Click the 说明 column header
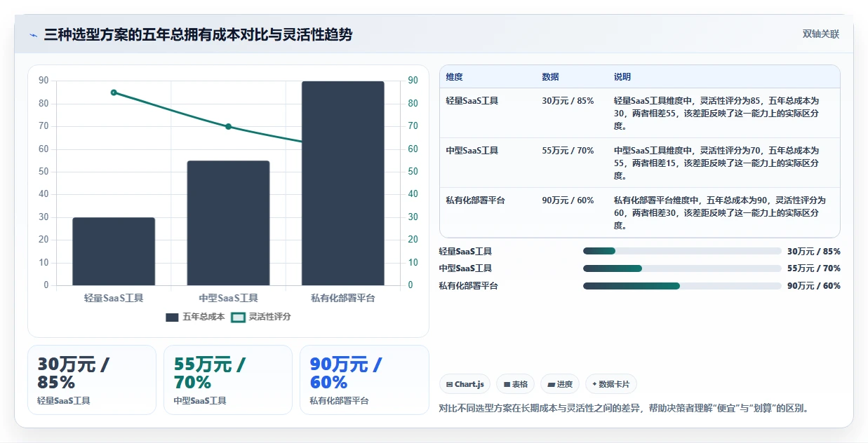Viewport: 868px width, 443px height. click(x=622, y=77)
